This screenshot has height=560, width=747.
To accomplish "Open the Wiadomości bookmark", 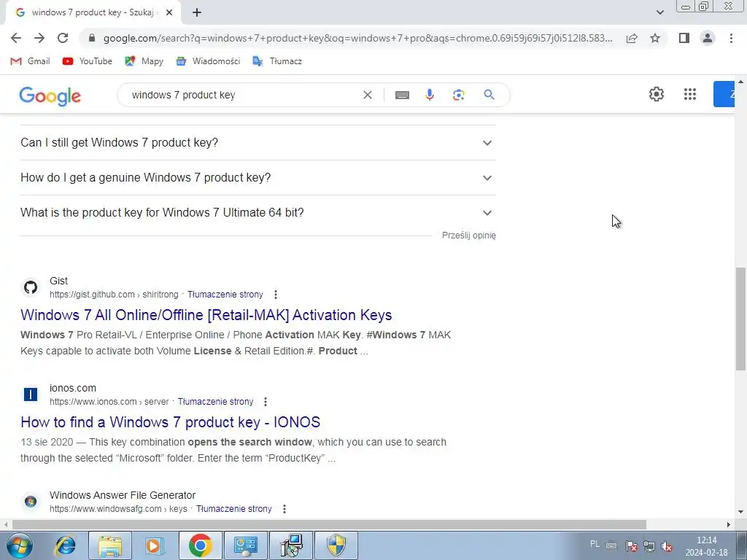I will pyautogui.click(x=208, y=61).
